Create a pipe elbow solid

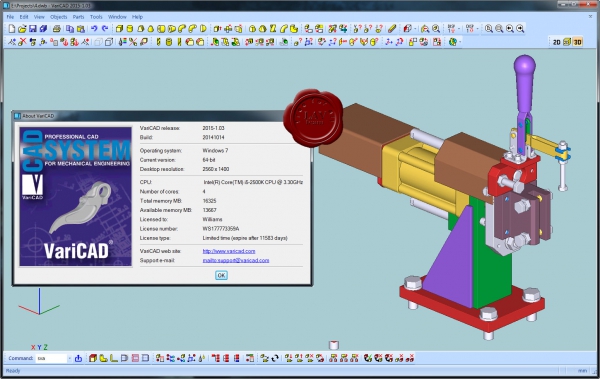182,29
